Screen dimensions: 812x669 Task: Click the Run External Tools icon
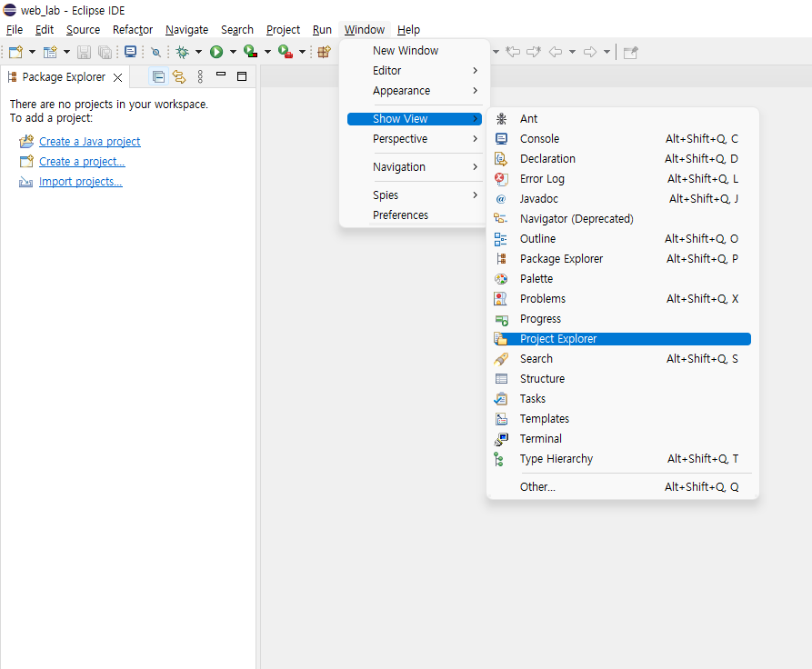(286, 52)
